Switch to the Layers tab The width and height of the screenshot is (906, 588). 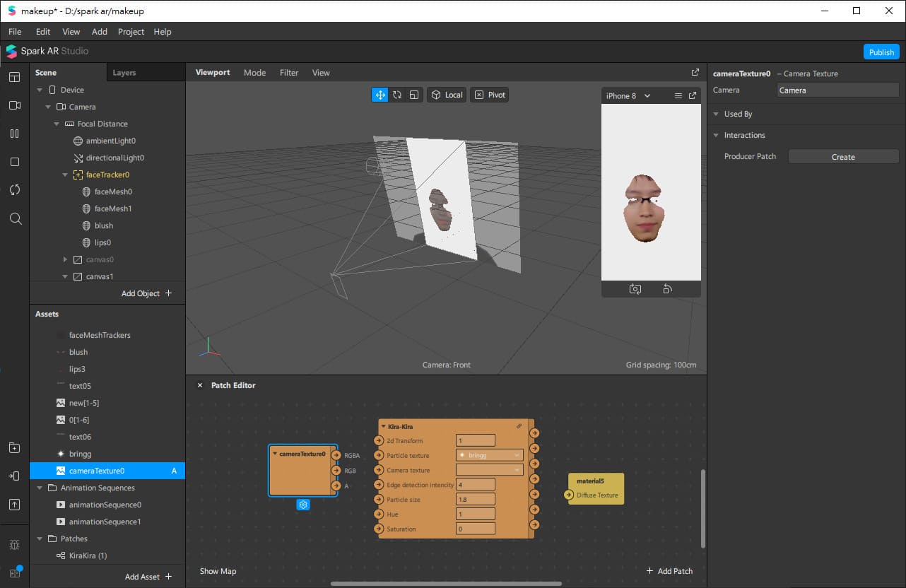(124, 73)
